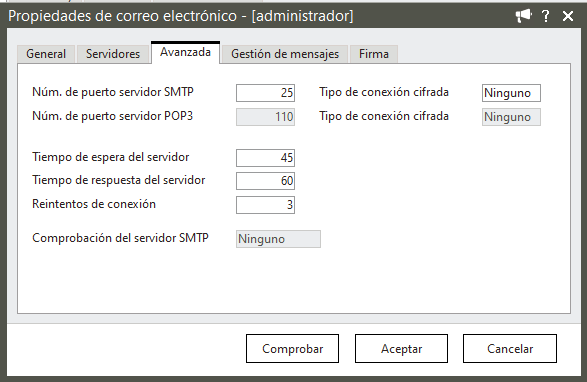Image resolution: width=587 pixels, height=382 pixels.
Task: Edit the Reintentos de conexión field
Action: (265, 205)
